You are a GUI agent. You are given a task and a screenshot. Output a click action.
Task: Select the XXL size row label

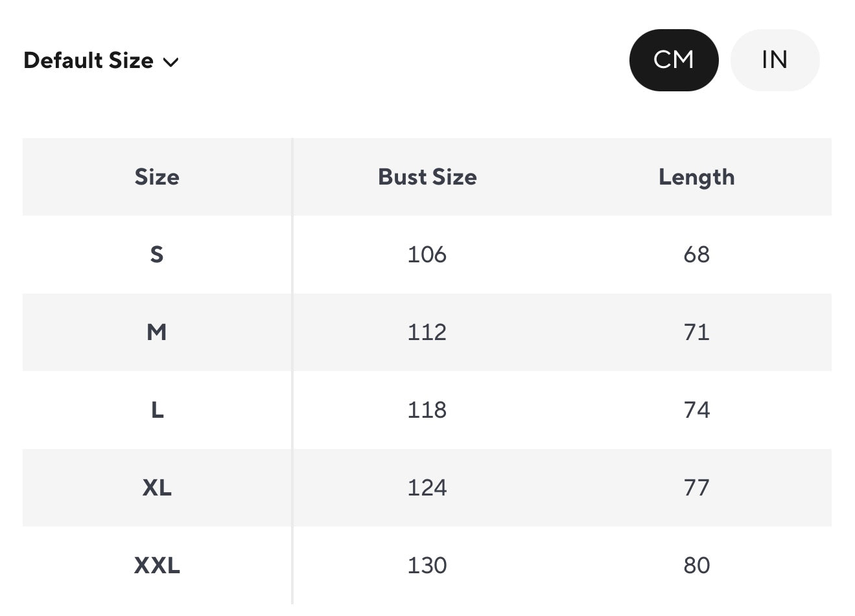(x=157, y=565)
